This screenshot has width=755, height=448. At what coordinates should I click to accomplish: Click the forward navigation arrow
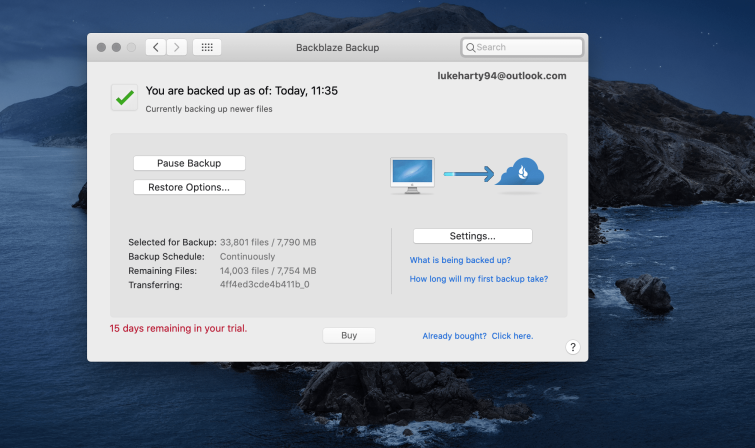177,47
